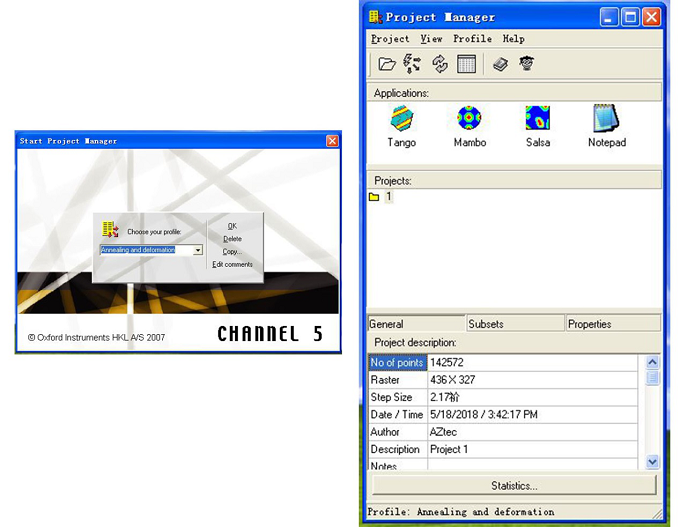The height and width of the screenshot is (527, 680).
Task: Click the stacked books toolbar icon
Action: point(500,64)
